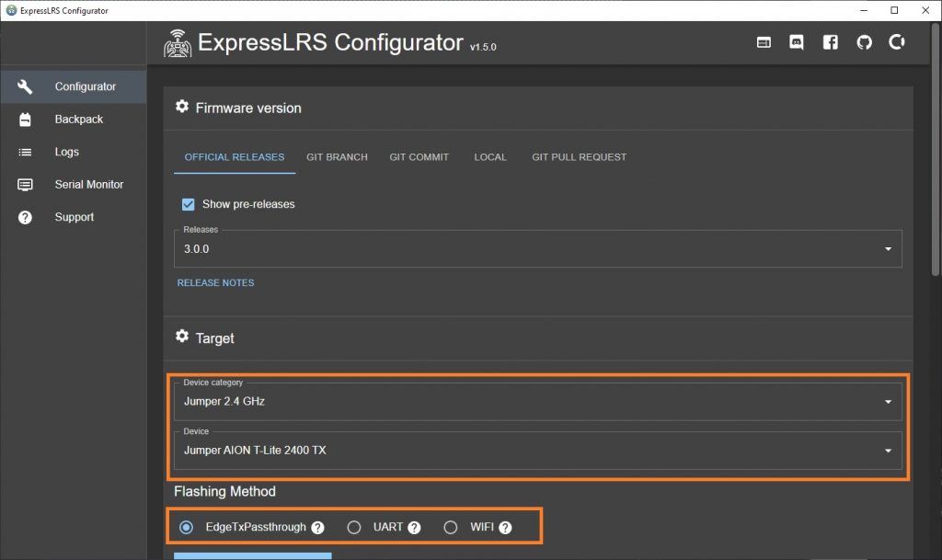This screenshot has width=942, height=560.
Task: Minimize the ExpressLRS Configurator window
Action: 863,10
